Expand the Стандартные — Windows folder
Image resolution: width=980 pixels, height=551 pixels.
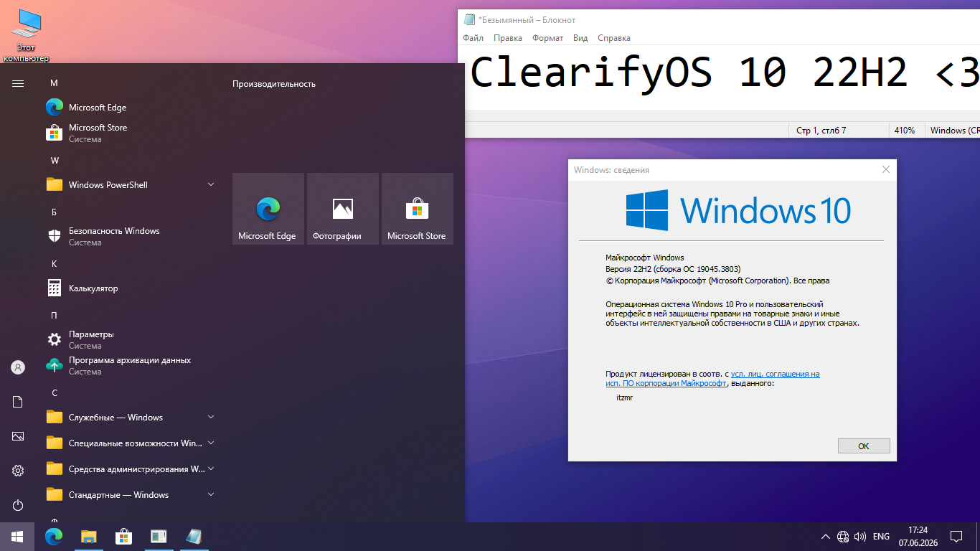point(131,495)
